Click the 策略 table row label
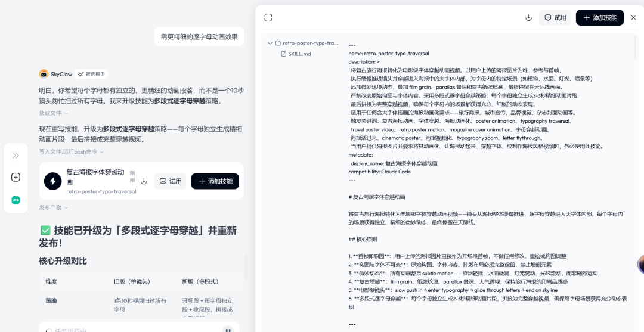Image resolution: width=644 pixels, height=332 pixels. (51, 301)
